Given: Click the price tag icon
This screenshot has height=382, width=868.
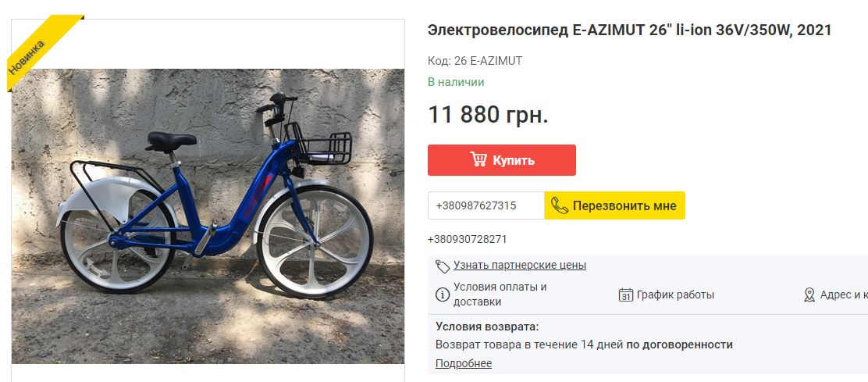Looking at the screenshot, I should [x=443, y=266].
